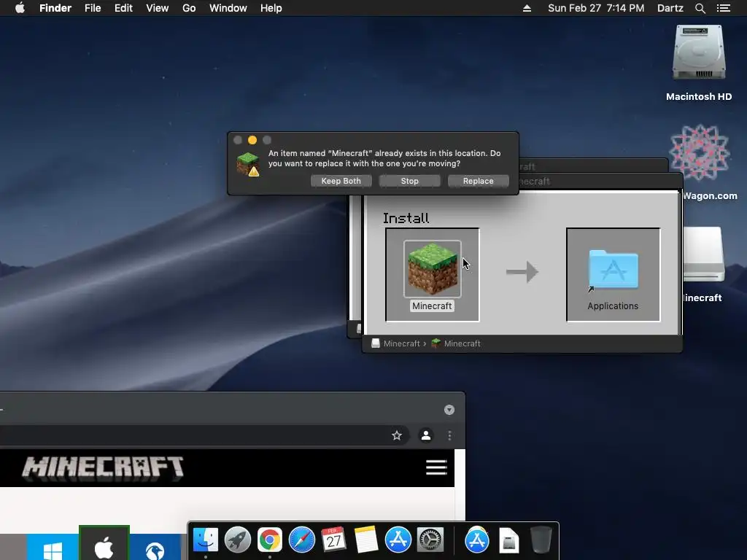
Task: Select the Windows logo tile on webpage
Action: (x=53, y=547)
